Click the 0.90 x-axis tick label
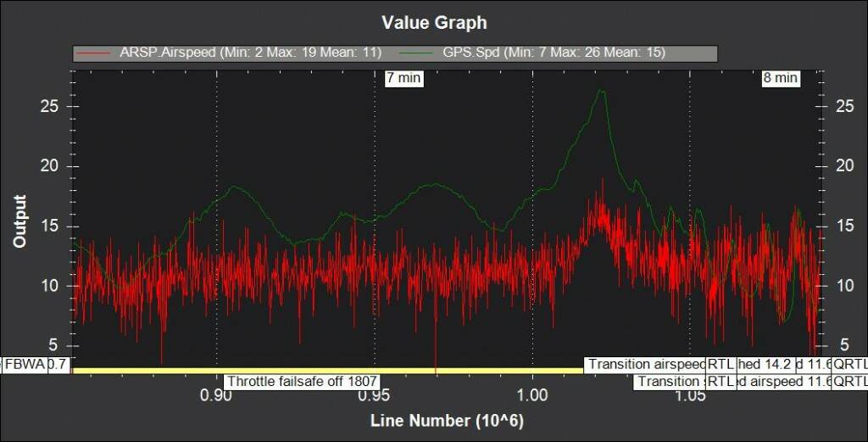Viewport: 868px width, 442px height. pos(216,397)
